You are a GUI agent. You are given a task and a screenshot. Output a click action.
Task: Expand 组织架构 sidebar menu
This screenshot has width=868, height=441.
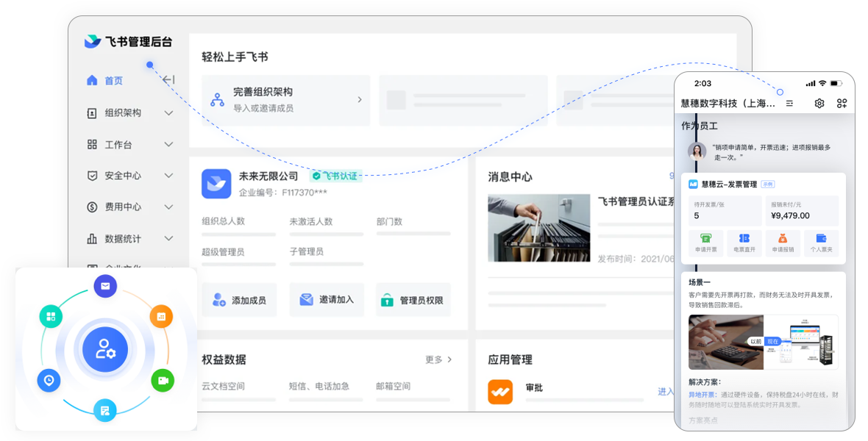coord(168,113)
